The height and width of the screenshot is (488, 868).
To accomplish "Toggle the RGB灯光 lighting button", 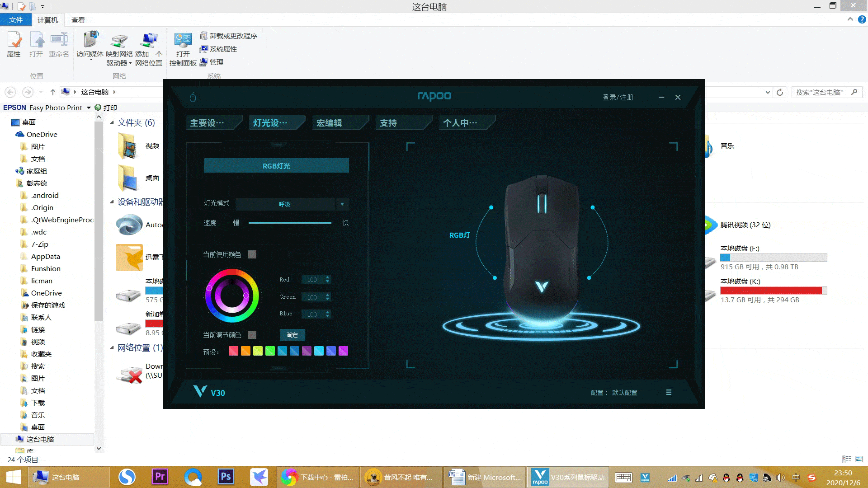I will pyautogui.click(x=276, y=165).
